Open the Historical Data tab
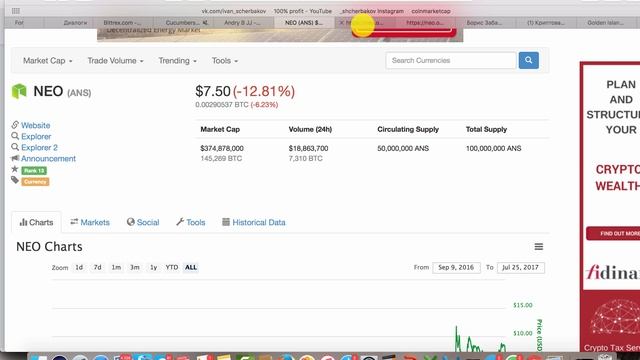The image size is (640, 360). pos(253,222)
